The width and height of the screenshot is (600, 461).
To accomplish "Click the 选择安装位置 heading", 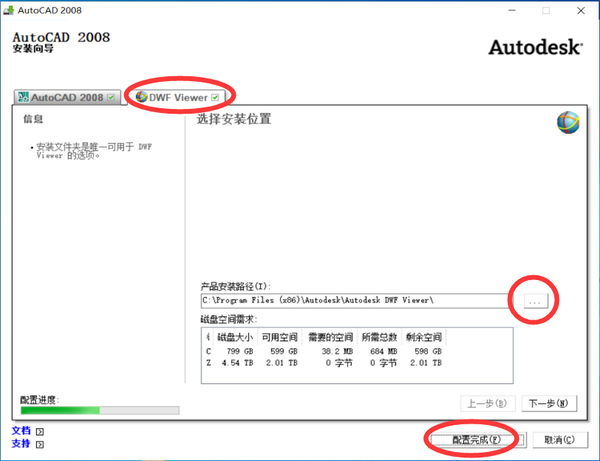I will (234, 119).
